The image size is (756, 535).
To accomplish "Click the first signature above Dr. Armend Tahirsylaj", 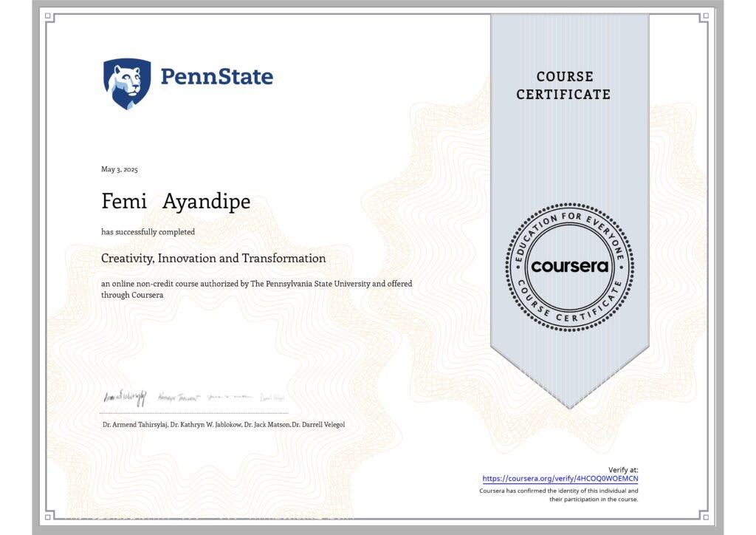I will [125, 396].
